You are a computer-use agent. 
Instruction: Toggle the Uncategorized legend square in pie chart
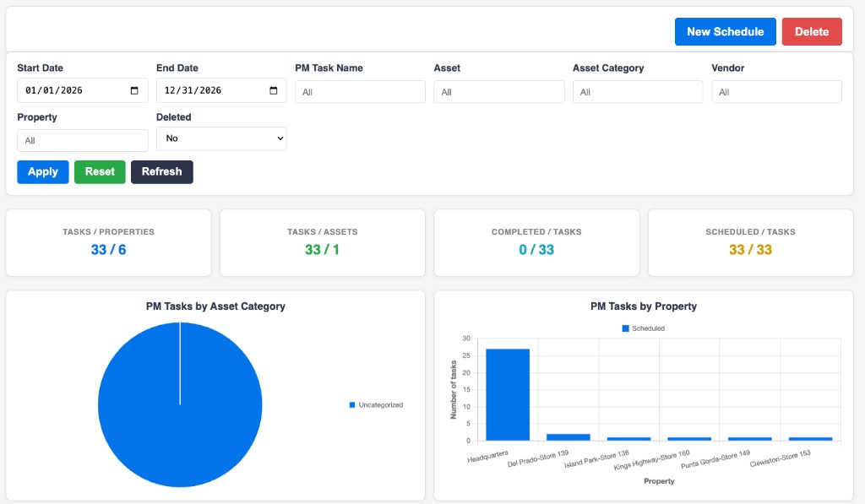[352, 404]
